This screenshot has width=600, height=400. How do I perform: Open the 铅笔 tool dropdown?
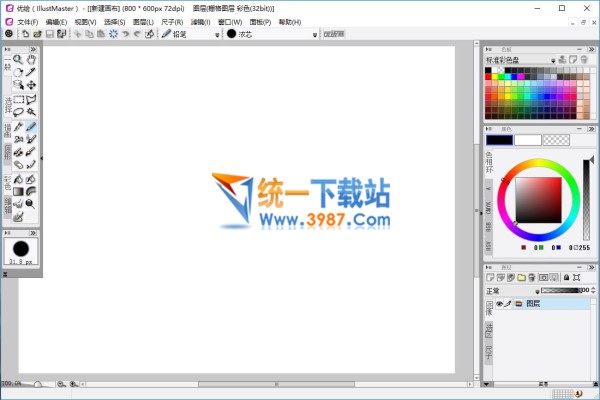[217, 35]
